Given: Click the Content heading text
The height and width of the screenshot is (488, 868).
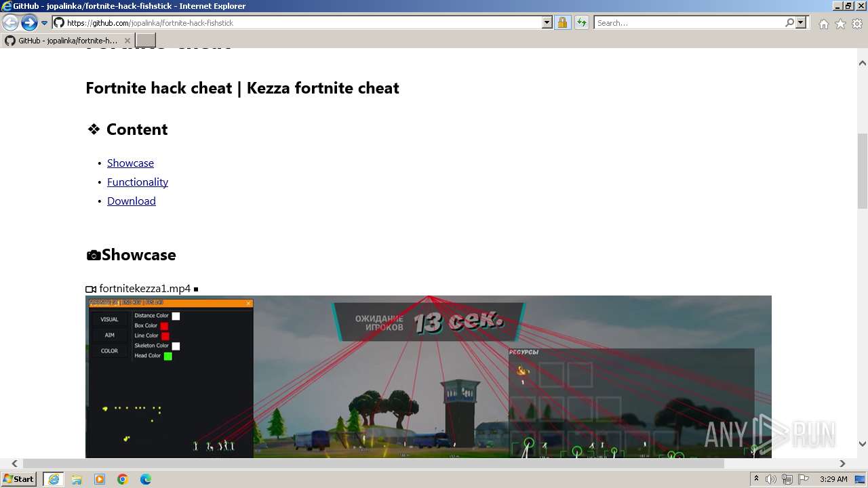Looking at the screenshot, I should [137, 129].
